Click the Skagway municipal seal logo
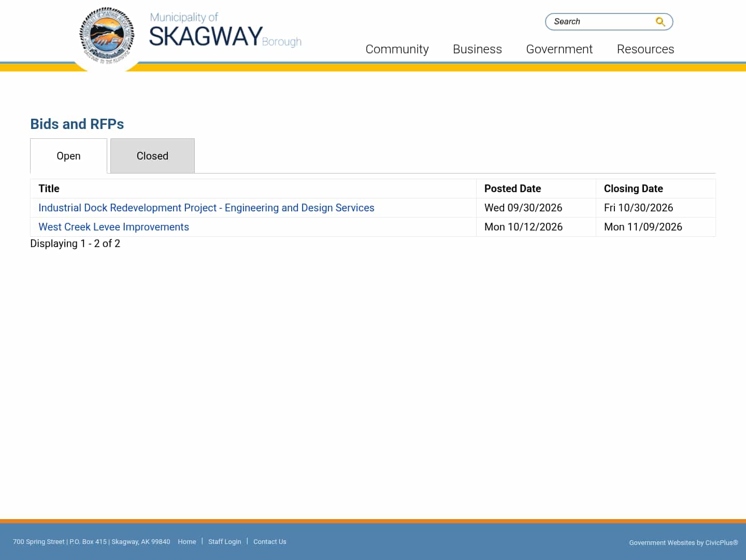 click(x=107, y=36)
